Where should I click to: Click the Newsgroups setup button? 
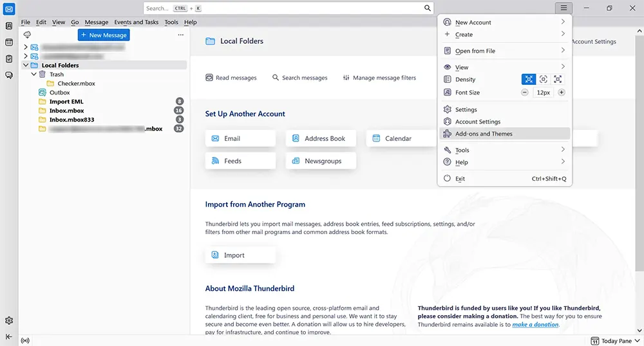click(321, 161)
